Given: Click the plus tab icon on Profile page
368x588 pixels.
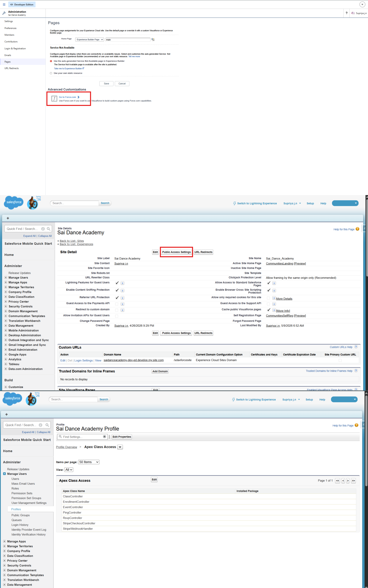Looking at the screenshot, I should 7,414.
